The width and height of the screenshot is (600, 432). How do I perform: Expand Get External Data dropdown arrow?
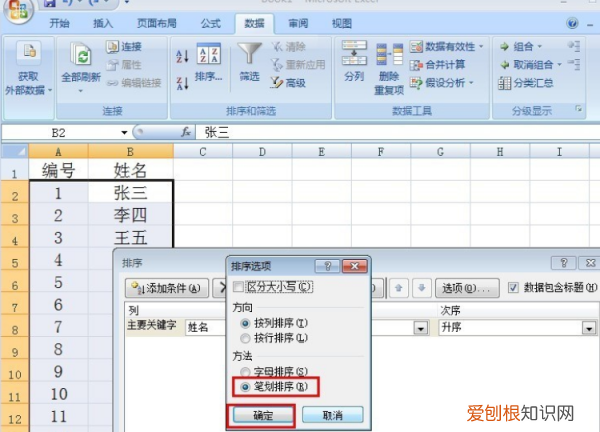tap(50, 91)
